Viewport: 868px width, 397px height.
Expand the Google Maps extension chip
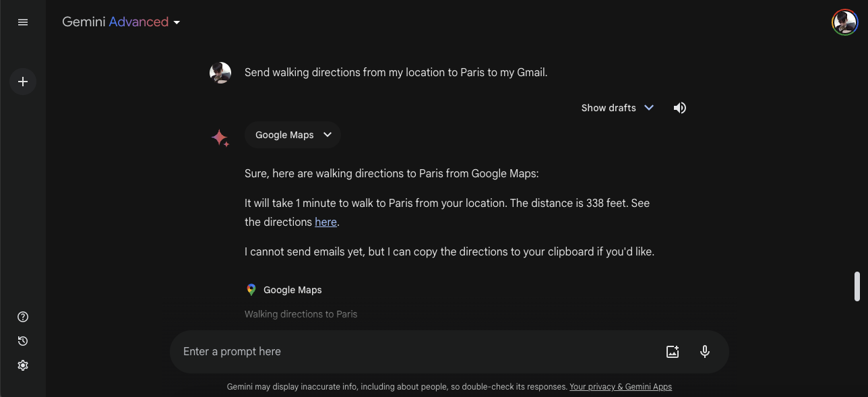(293, 135)
